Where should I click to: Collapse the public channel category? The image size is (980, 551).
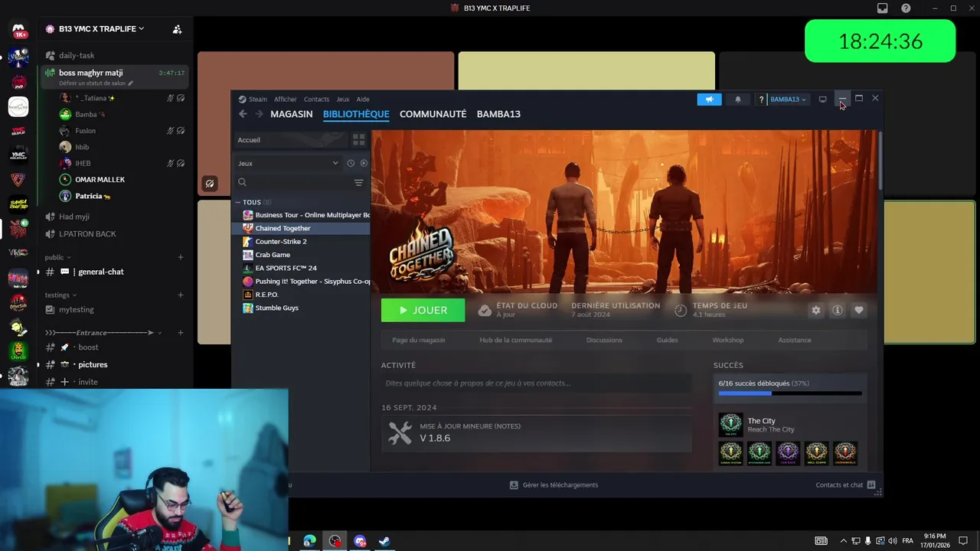click(x=57, y=257)
